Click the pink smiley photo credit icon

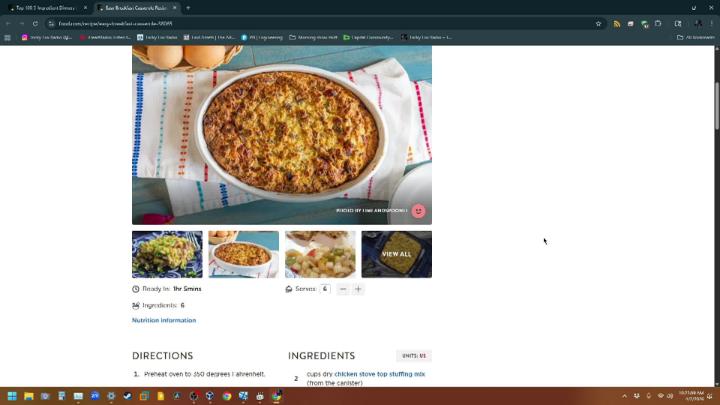click(x=418, y=211)
